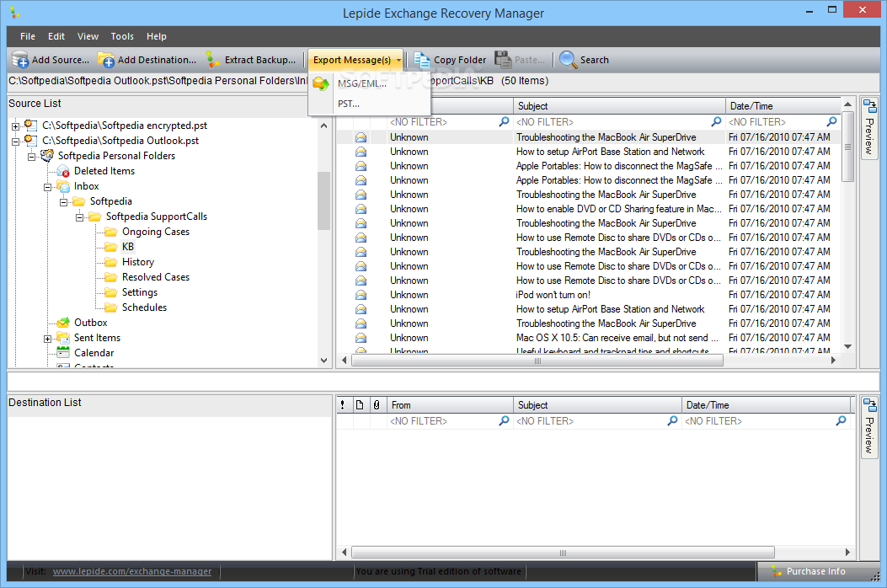Click envelope icon of iPod won't turn on! row

point(361,295)
